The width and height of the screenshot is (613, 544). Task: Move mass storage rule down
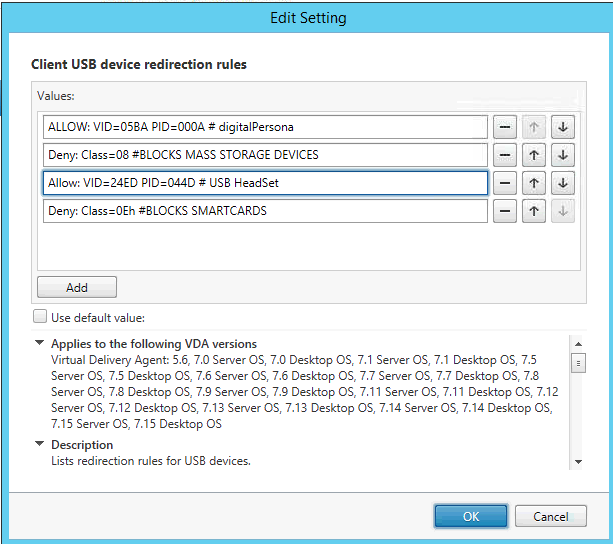pyautogui.click(x=563, y=155)
